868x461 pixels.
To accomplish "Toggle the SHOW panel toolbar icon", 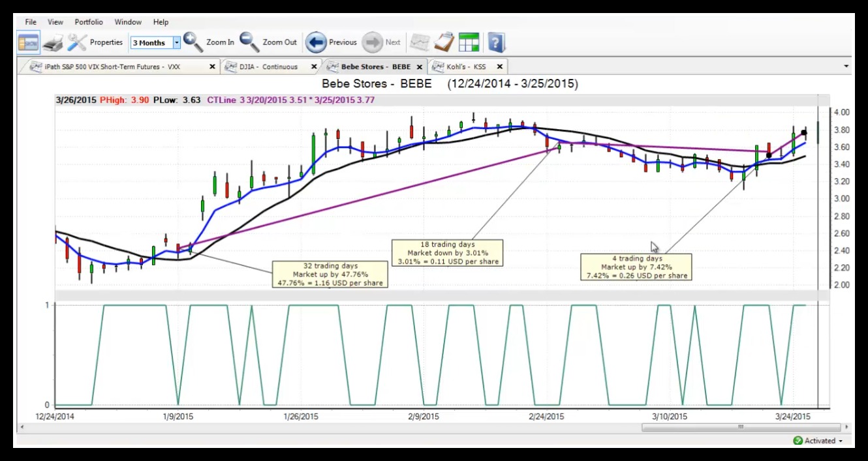I will [x=29, y=42].
